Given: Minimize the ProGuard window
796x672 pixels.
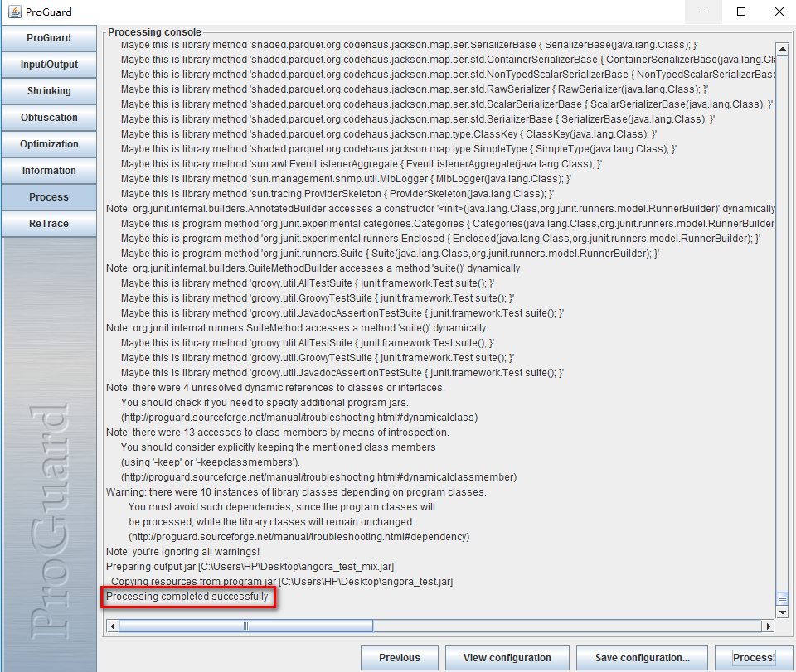Looking at the screenshot, I should tap(704, 12).
